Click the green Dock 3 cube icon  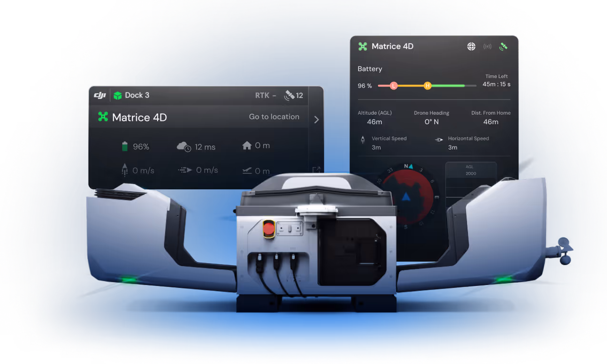click(118, 95)
